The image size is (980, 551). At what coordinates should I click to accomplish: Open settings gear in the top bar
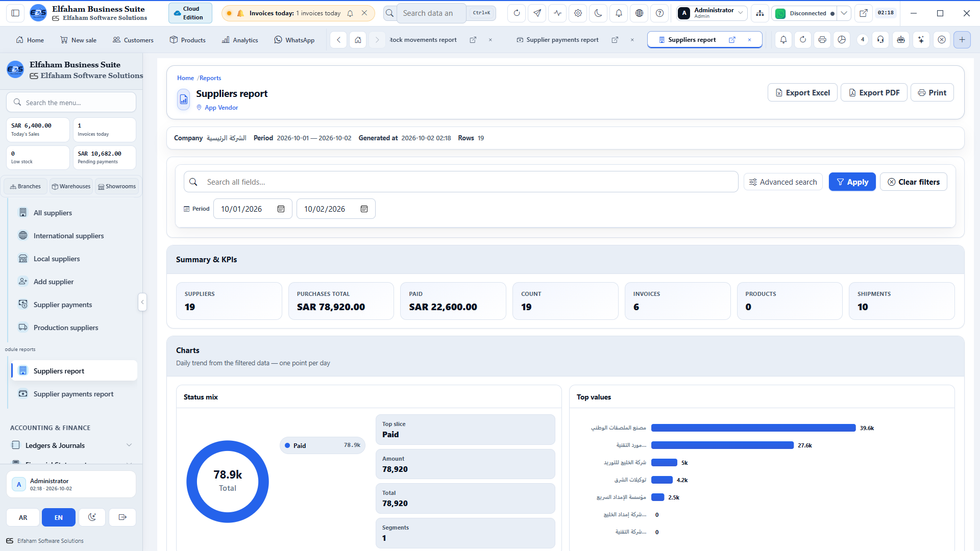pyautogui.click(x=578, y=13)
